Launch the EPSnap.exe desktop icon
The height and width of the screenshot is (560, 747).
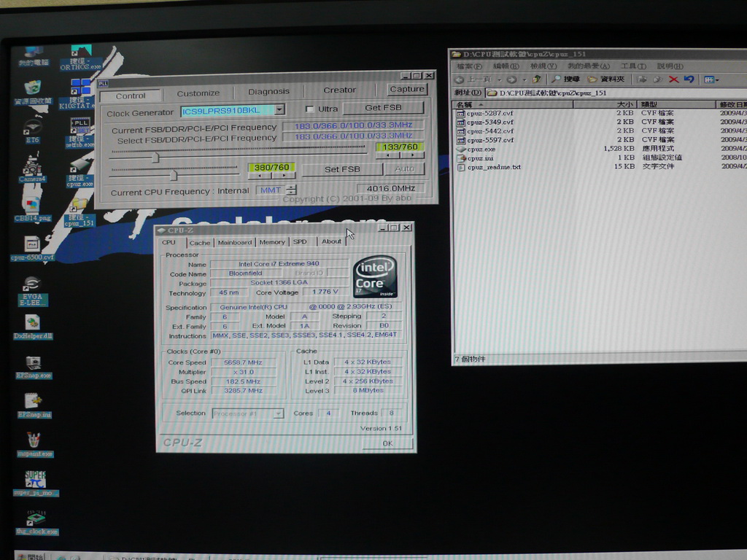coord(34,367)
